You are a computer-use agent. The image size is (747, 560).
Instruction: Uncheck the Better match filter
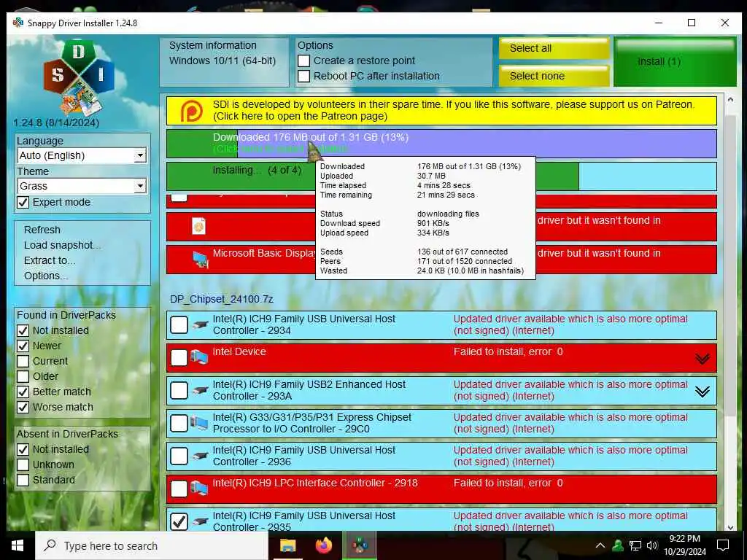pos(23,392)
